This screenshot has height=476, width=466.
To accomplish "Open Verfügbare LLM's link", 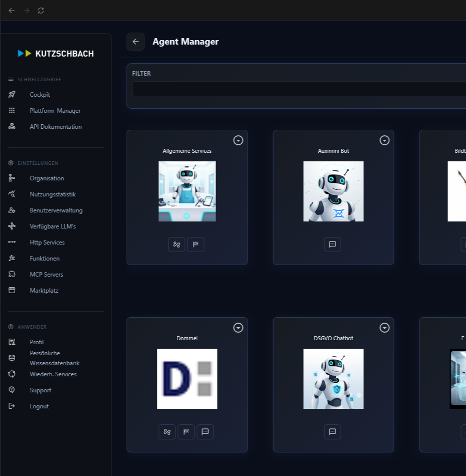I will click(53, 226).
